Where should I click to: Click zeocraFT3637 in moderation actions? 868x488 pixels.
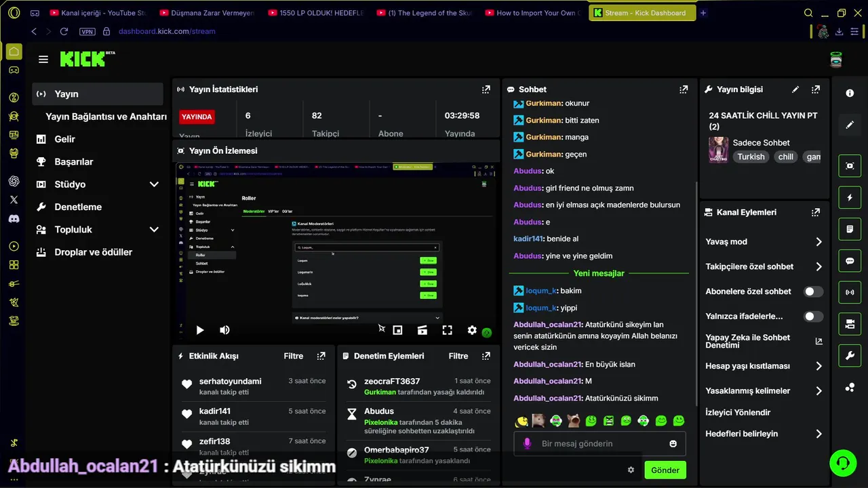pyautogui.click(x=392, y=382)
